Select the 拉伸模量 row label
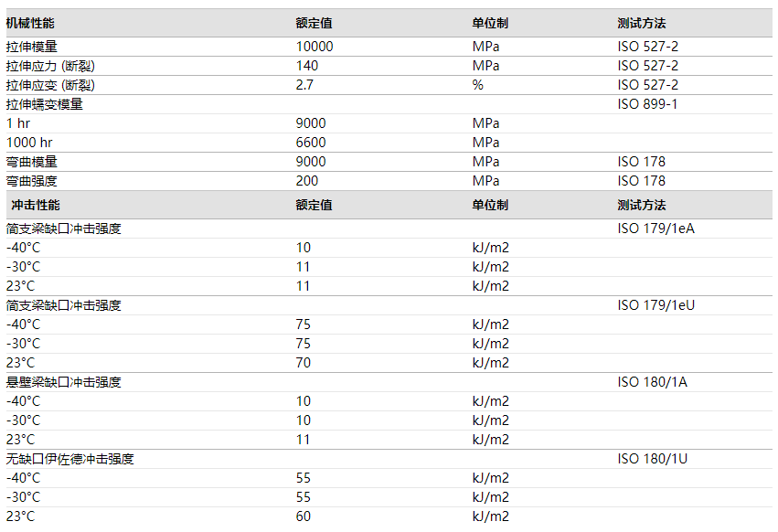The image size is (778, 532). 32,47
